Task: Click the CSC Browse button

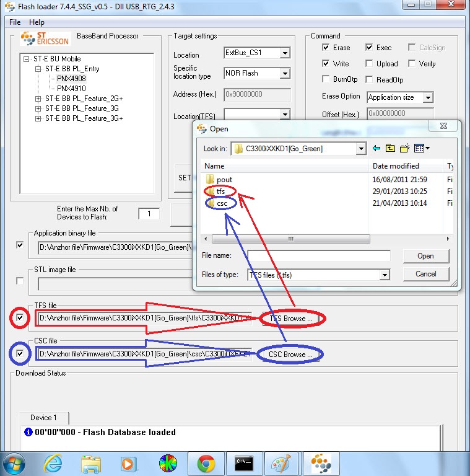Action: coord(290,355)
